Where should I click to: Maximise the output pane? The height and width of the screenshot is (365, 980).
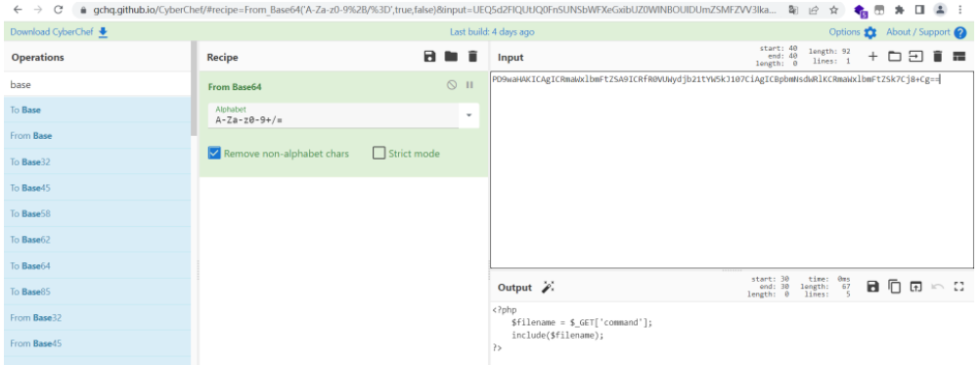pos(959,287)
